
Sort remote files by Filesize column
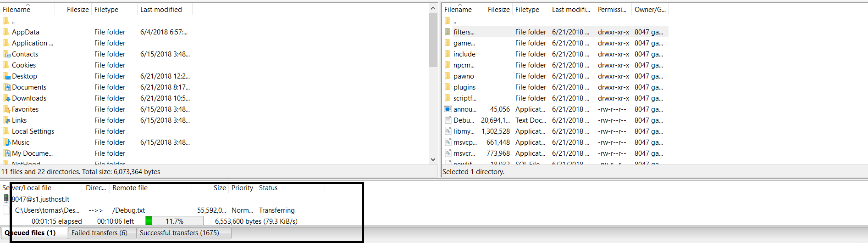(x=495, y=10)
